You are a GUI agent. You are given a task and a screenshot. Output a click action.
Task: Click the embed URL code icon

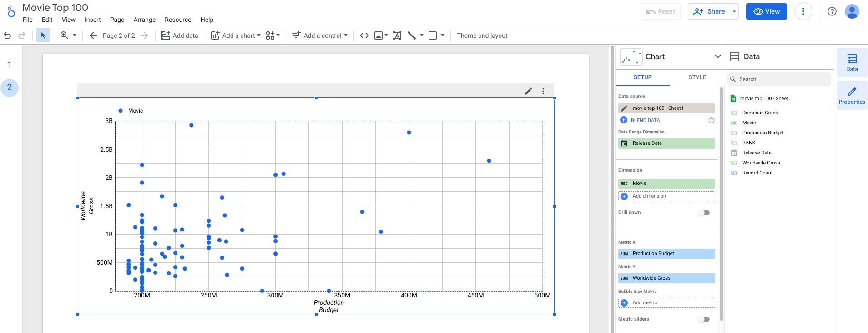click(364, 36)
